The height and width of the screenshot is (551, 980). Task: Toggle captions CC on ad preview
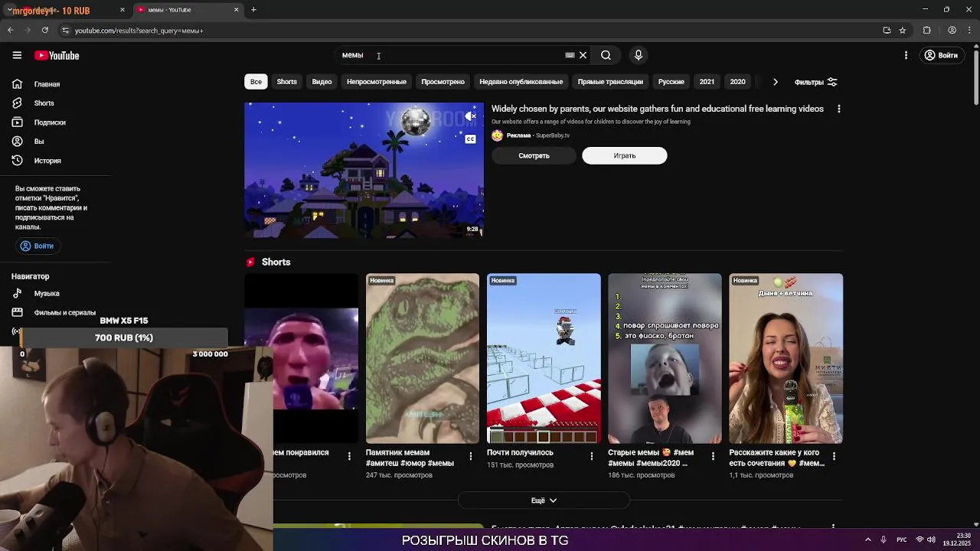pyautogui.click(x=471, y=139)
